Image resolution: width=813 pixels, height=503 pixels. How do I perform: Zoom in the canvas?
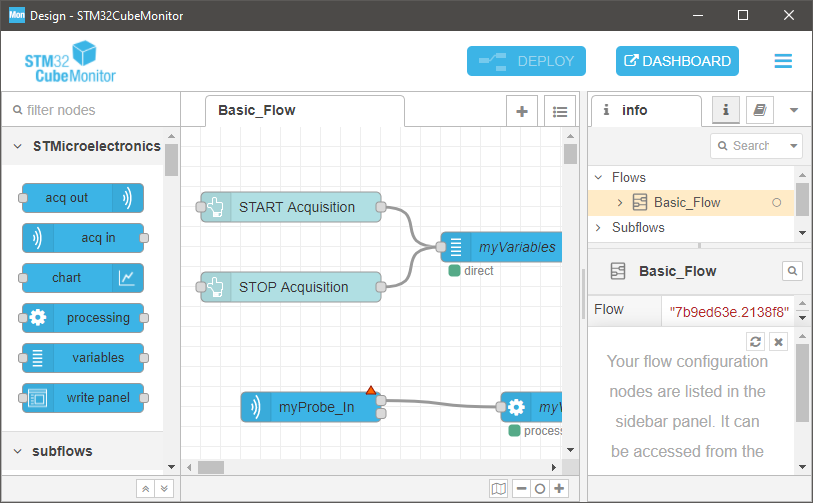[559, 488]
